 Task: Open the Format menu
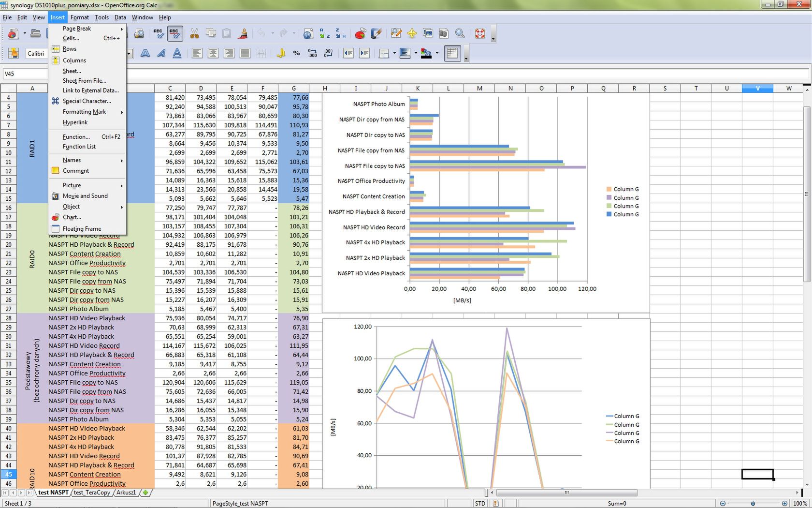pyautogui.click(x=79, y=17)
